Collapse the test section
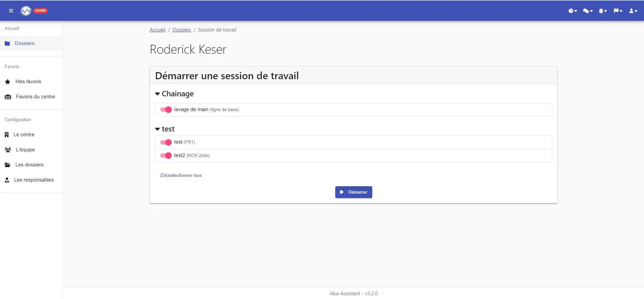This screenshot has height=299, width=644. [x=165, y=129]
